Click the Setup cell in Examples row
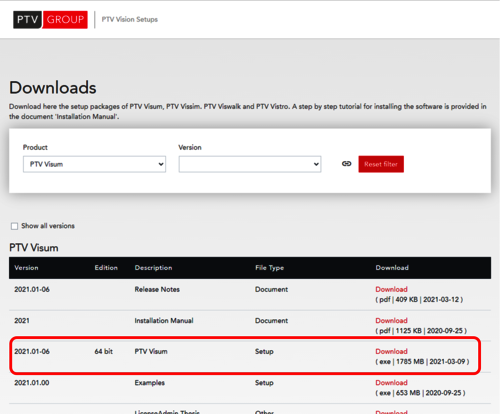Viewport: 500px width, 414px height. coord(264,383)
